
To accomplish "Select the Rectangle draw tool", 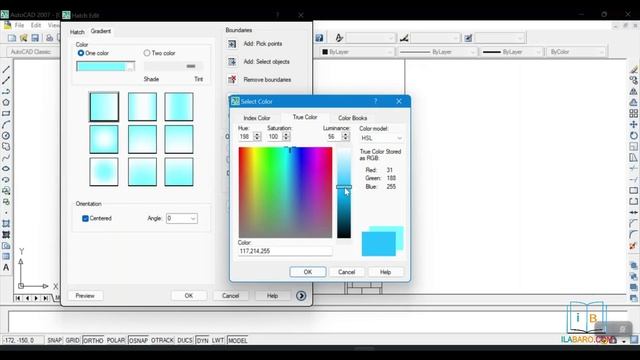I will pyautogui.click(x=6, y=113).
